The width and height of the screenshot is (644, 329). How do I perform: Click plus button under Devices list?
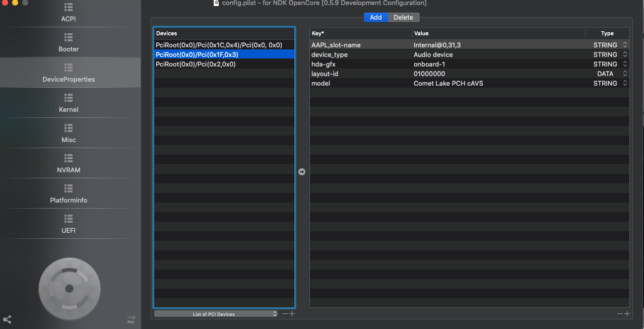[292, 314]
